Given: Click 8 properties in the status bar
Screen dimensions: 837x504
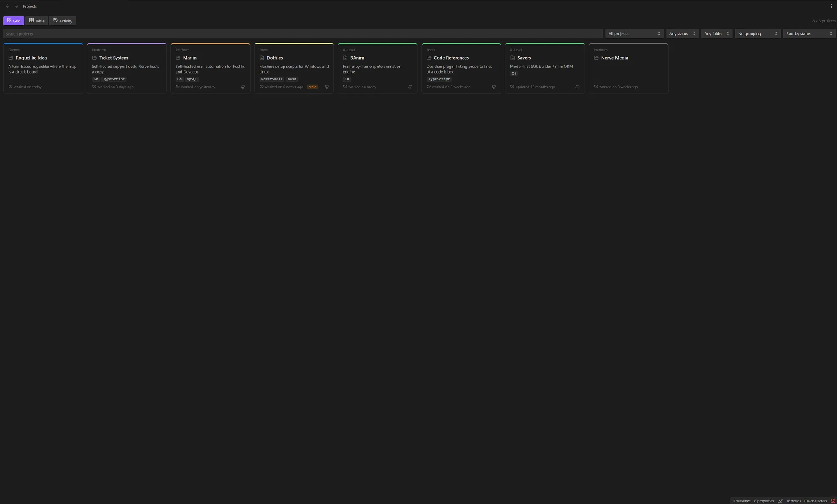Looking at the screenshot, I should pyautogui.click(x=764, y=501).
